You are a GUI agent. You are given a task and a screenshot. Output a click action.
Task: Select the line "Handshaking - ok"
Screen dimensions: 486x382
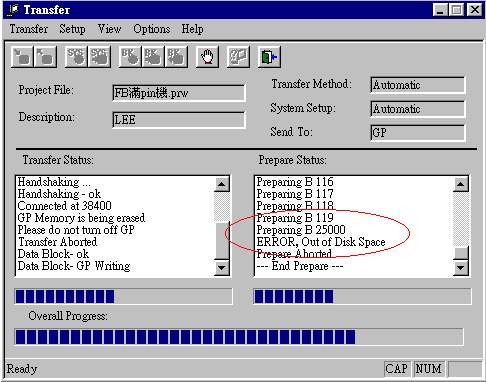click(59, 194)
